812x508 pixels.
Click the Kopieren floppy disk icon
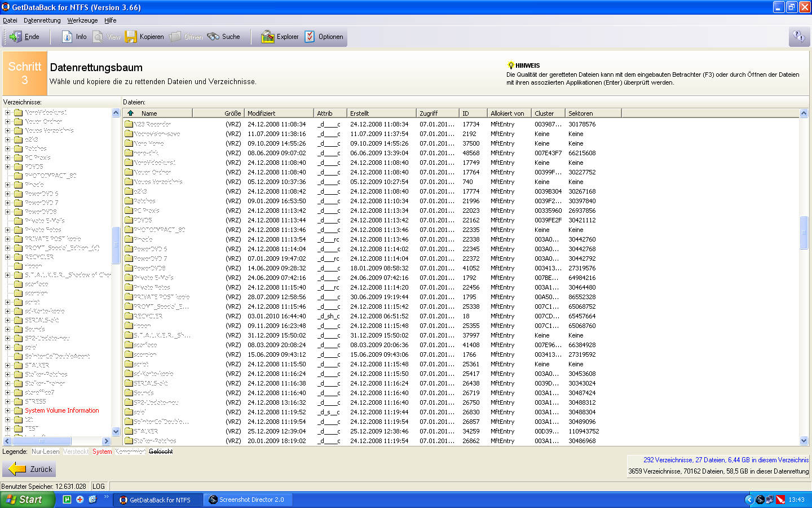pyautogui.click(x=131, y=37)
